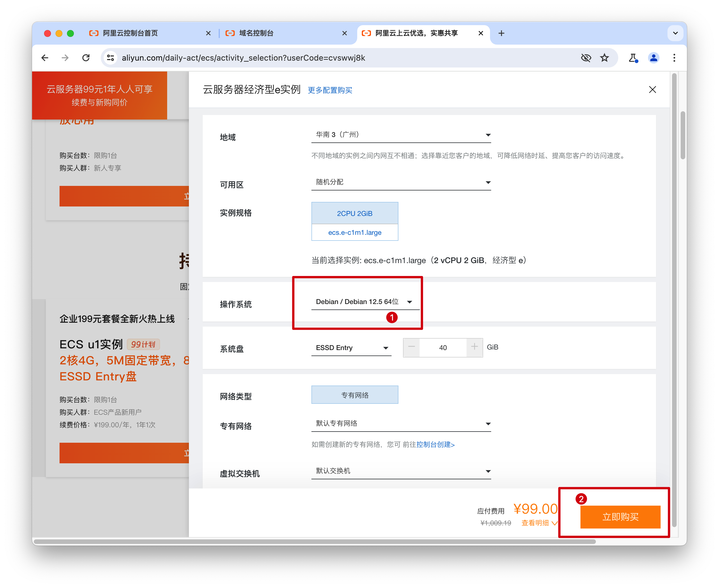719x588 pixels.
Task: Close the 云服务器经济型e实例 dialog
Action: 652,90
